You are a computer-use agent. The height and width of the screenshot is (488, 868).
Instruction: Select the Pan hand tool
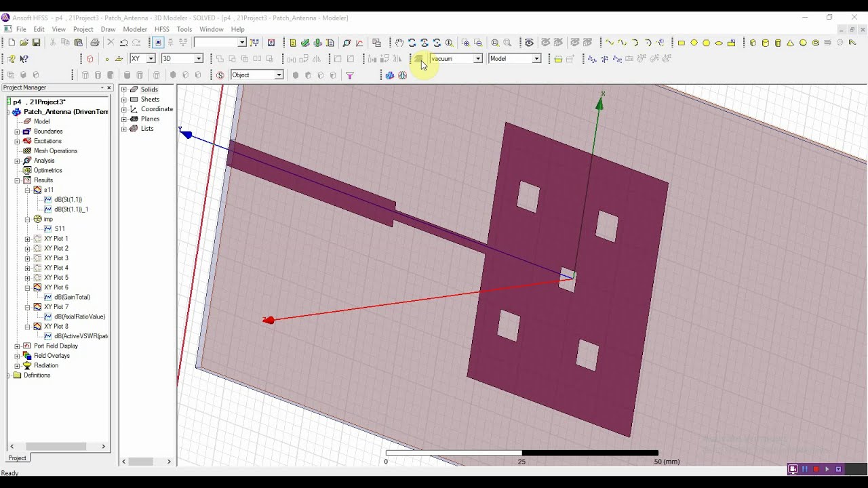tap(399, 43)
